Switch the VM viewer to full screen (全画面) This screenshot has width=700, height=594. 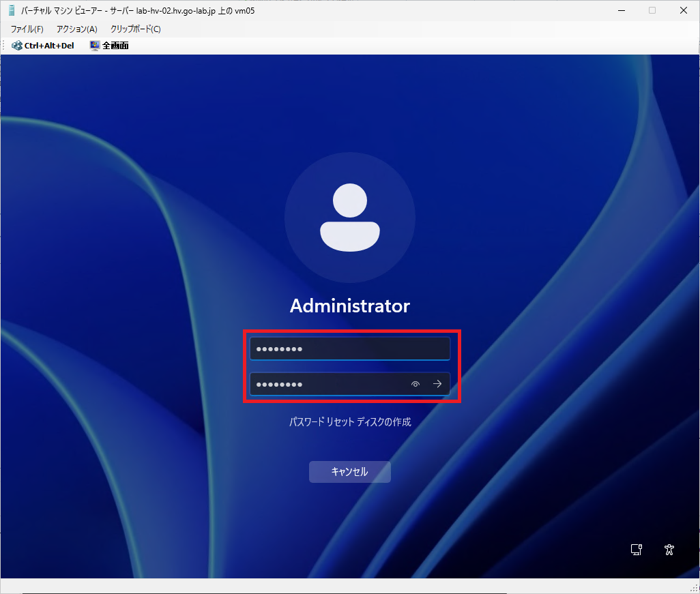pyautogui.click(x=109, y=46)
